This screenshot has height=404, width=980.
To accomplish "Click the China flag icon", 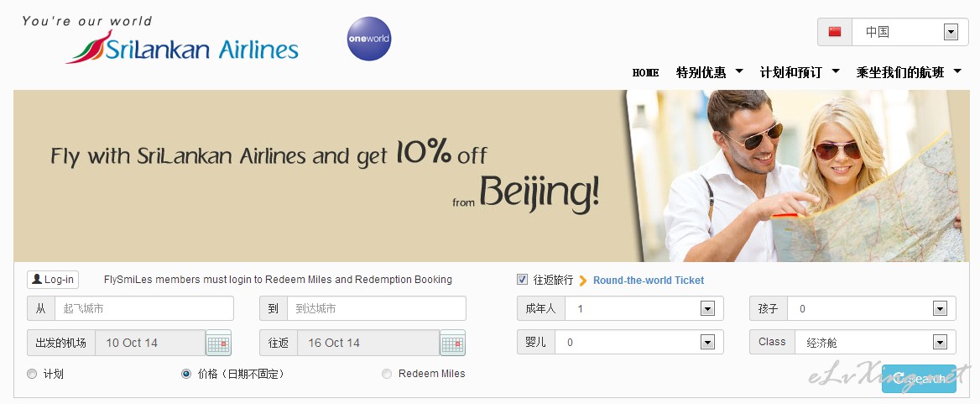I will (x=835, y=32).
